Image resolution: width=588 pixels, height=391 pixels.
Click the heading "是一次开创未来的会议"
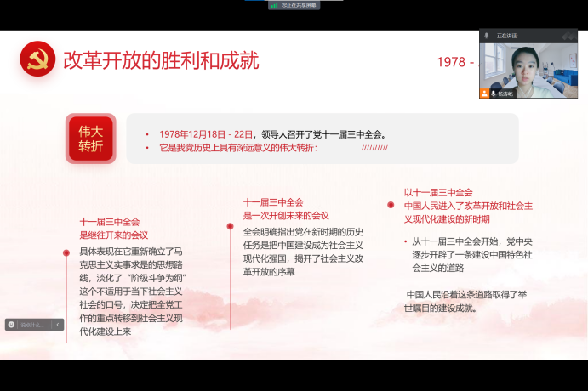286,216
